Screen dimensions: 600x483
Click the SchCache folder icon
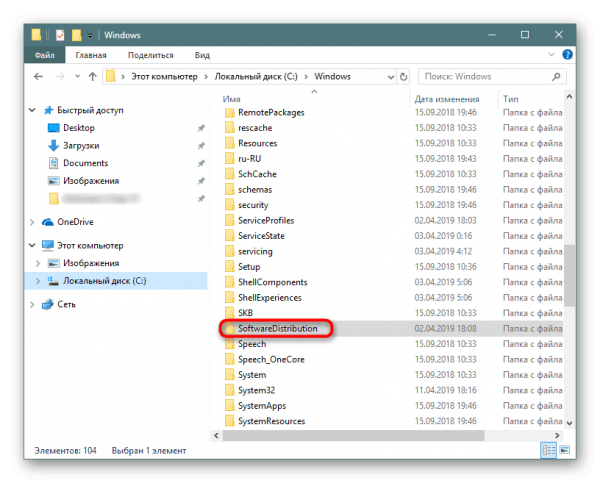pos(230,174)
